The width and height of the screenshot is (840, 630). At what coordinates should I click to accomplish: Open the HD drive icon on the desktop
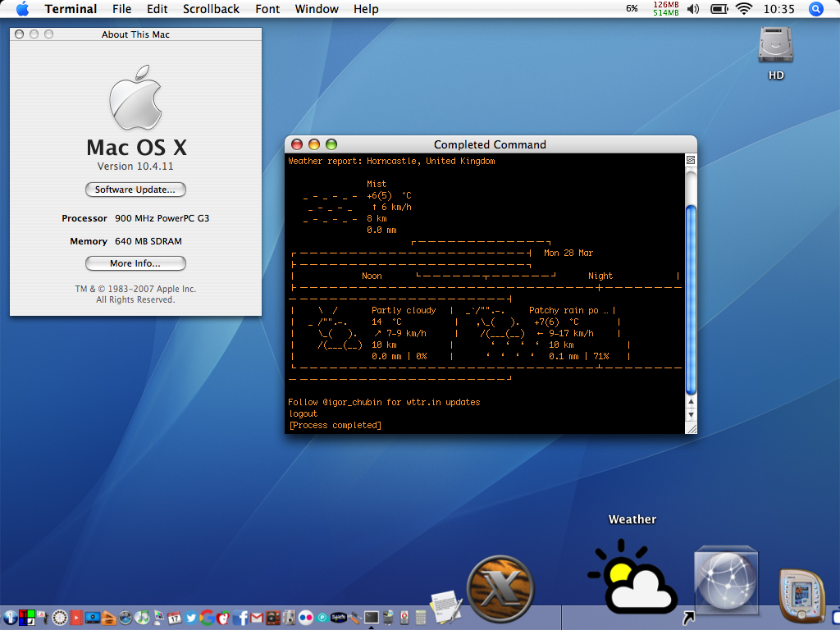point(775,48)
